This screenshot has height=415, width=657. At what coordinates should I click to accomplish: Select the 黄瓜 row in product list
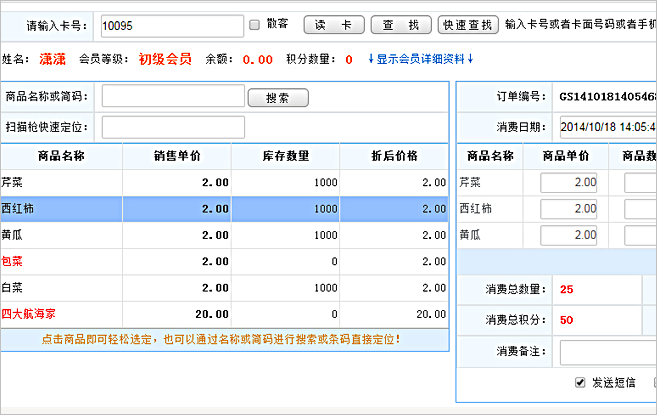[x=224, y=235]
